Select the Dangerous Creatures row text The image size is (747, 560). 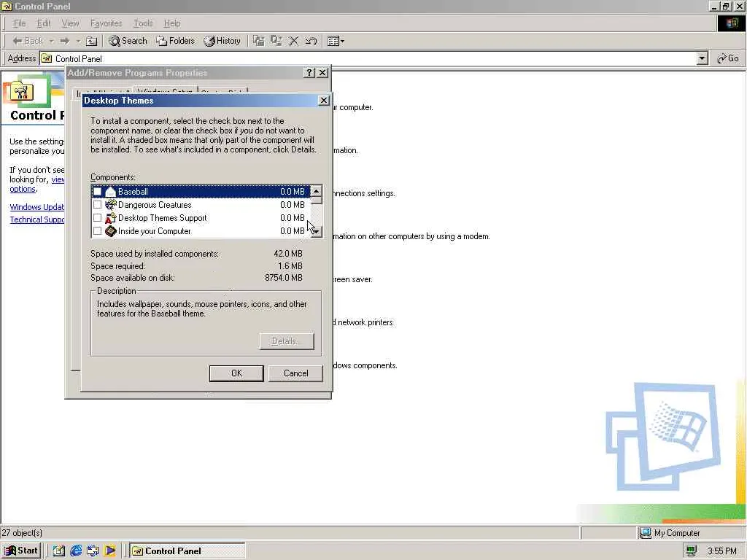pyautogui.click(x=155, y=205)
